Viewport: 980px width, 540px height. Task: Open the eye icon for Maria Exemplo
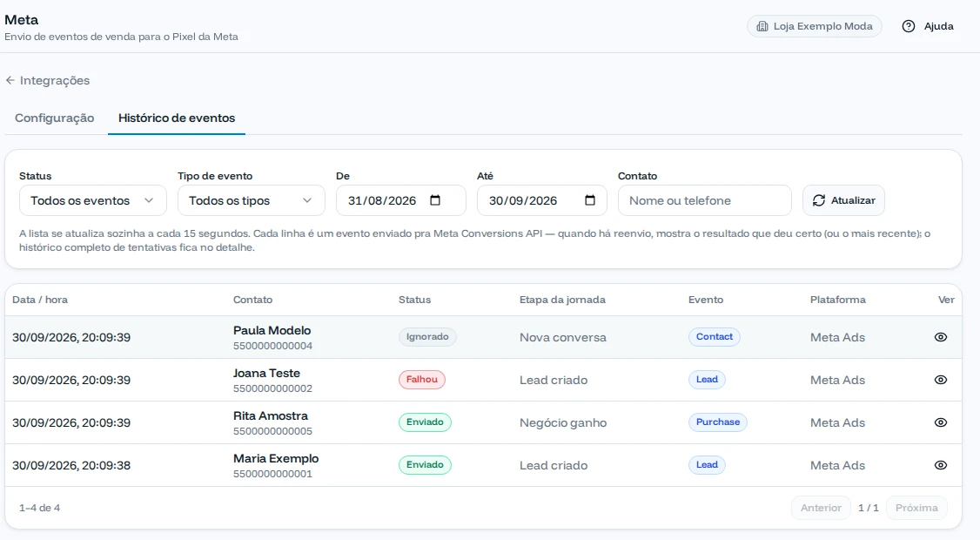[941, 465]
